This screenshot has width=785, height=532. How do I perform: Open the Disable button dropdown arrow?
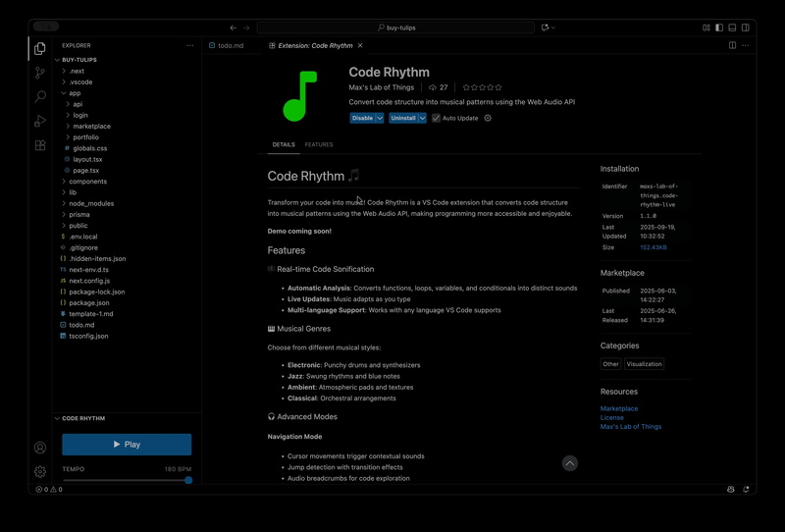380,118
